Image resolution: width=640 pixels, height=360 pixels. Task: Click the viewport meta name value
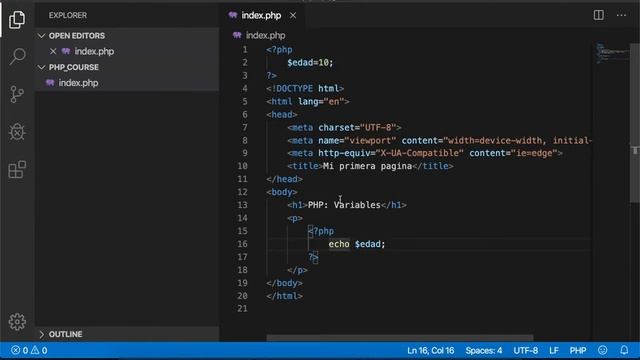[x=370, y=140]
